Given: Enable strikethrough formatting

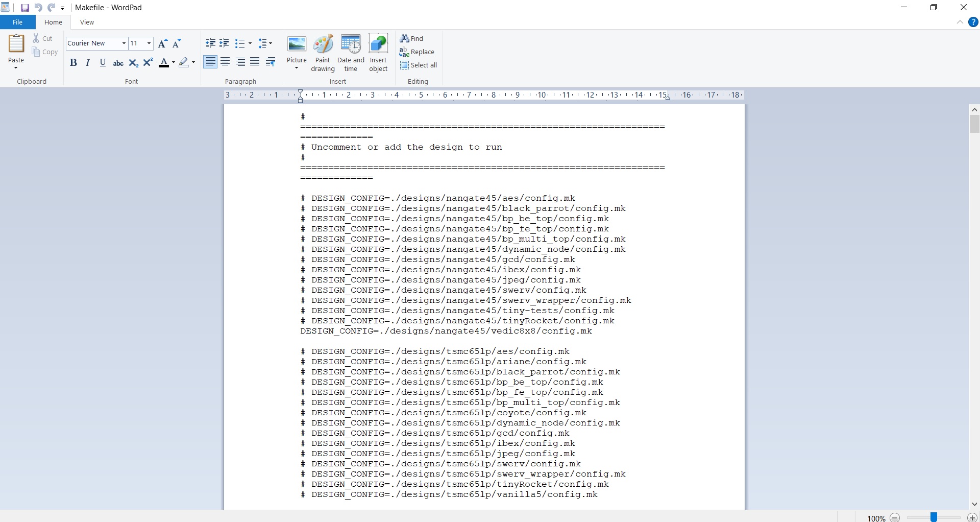Looking at the screenshot, I should coord(118,62).
